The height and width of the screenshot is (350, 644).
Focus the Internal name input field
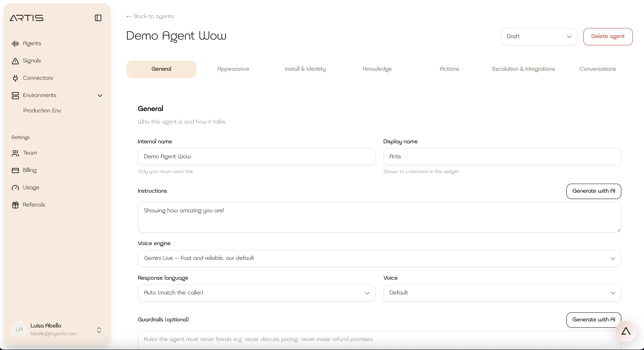click(x=257, y=157)
